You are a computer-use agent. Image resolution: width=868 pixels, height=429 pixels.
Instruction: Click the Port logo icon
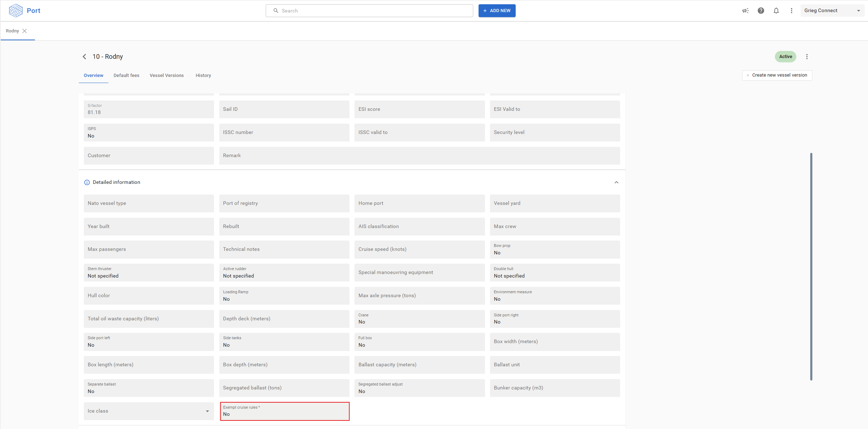point(16,11)
